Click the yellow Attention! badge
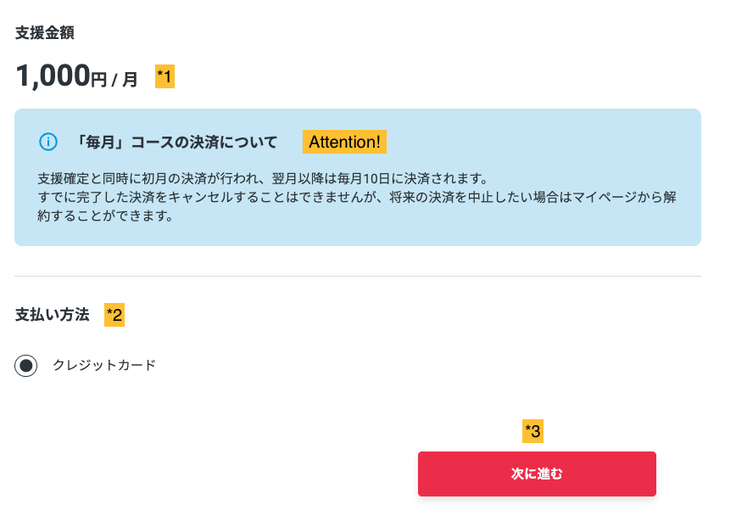This screenshot has width=736, height=516. tap(344, 142)
